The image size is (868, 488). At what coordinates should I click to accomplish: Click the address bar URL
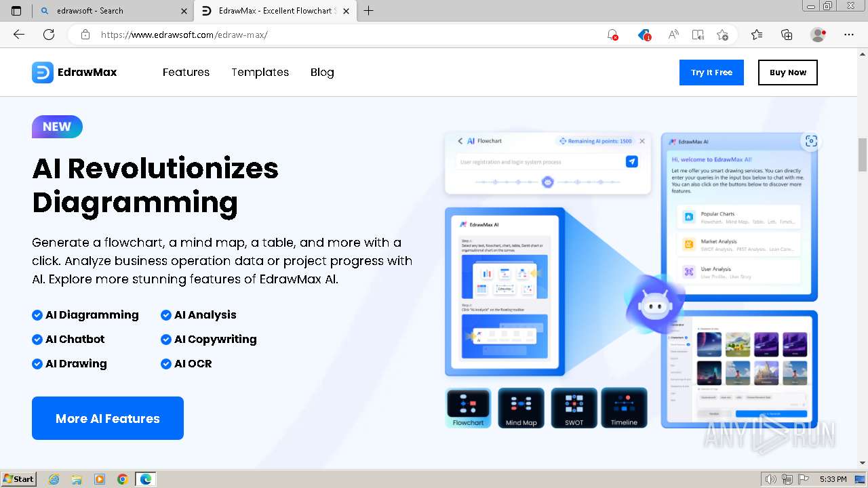[184, 35]
